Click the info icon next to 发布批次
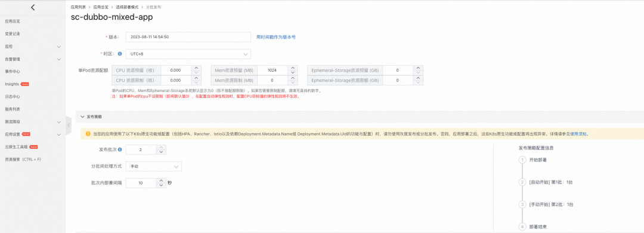 (x=120, y=150)
